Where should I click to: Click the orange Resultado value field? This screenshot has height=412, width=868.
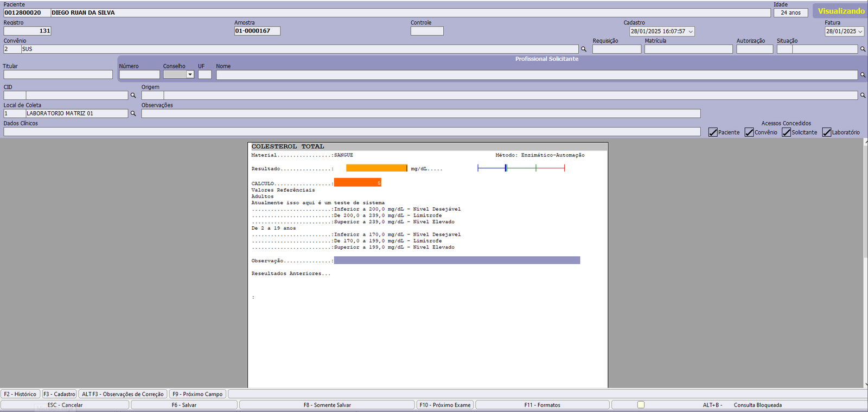click(376, 168)
